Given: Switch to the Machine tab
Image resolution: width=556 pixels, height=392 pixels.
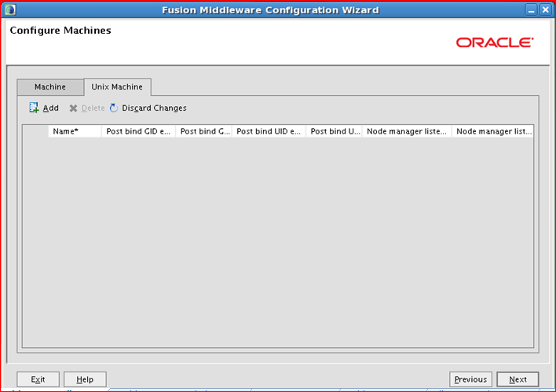Looking at the screenshot, I should pos(50,87).
